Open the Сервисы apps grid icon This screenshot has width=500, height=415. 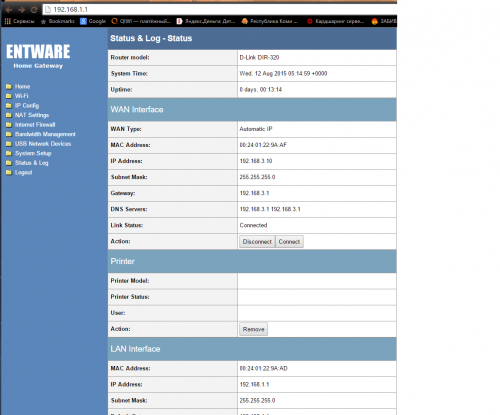pos(7,21)
